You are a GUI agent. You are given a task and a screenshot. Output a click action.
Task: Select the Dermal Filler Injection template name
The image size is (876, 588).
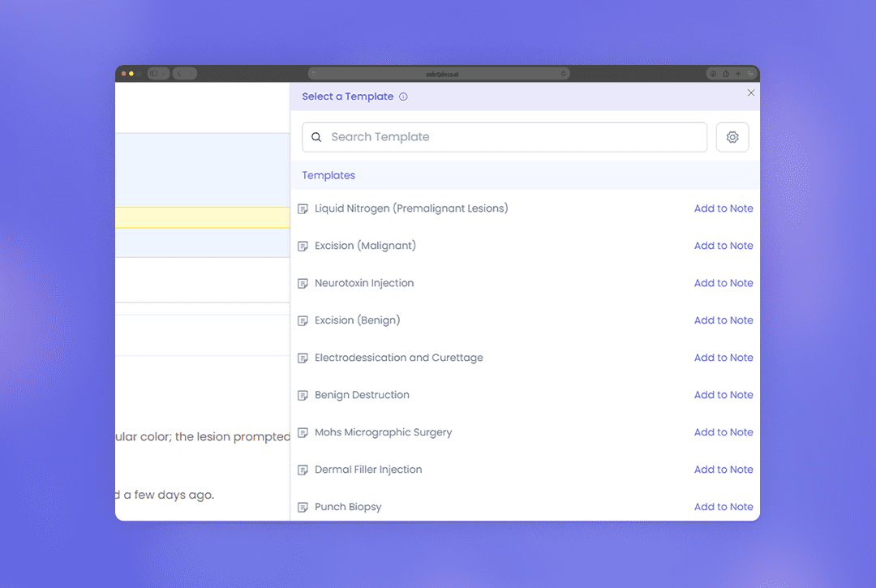point(368,470)
